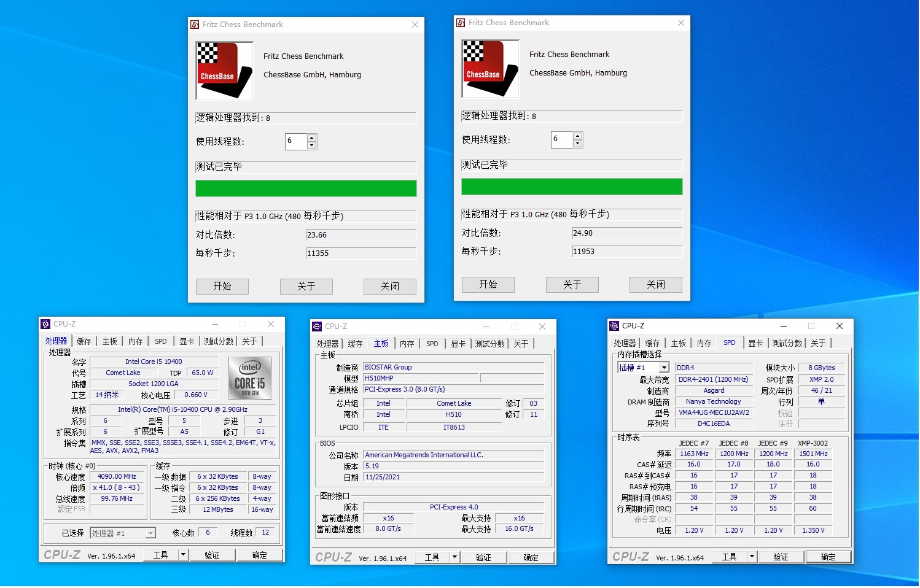This screenshot has height=588, width=920.
Task: Click 确定 button in middle CPU-Z
Action: (x=531, y=557)
